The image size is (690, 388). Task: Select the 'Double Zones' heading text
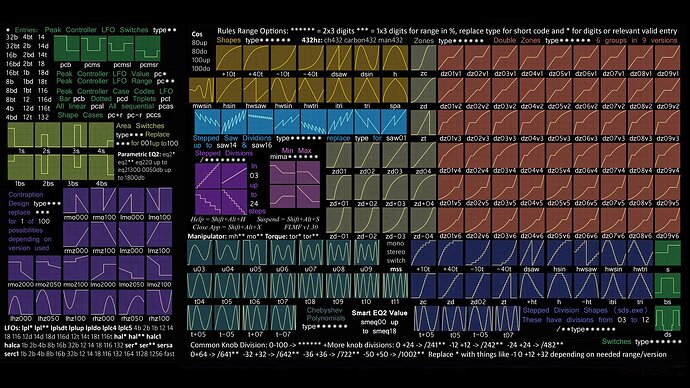point(517,40)
